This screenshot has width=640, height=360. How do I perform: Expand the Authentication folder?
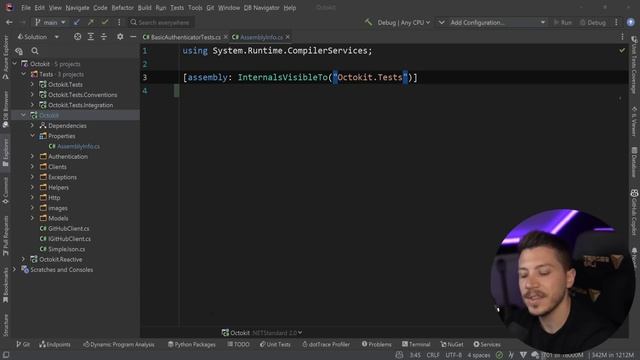tap(32, 156)
